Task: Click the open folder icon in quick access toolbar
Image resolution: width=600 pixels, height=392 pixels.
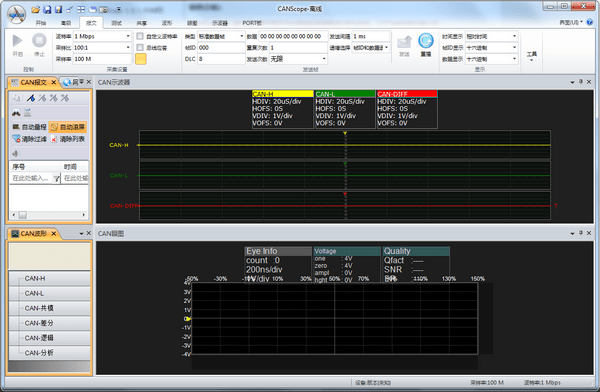Action: pos(36,9)
